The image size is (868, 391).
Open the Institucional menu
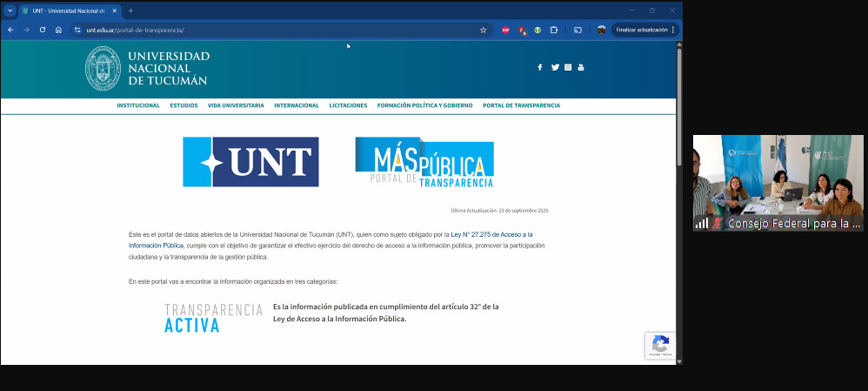pos(138,105)
